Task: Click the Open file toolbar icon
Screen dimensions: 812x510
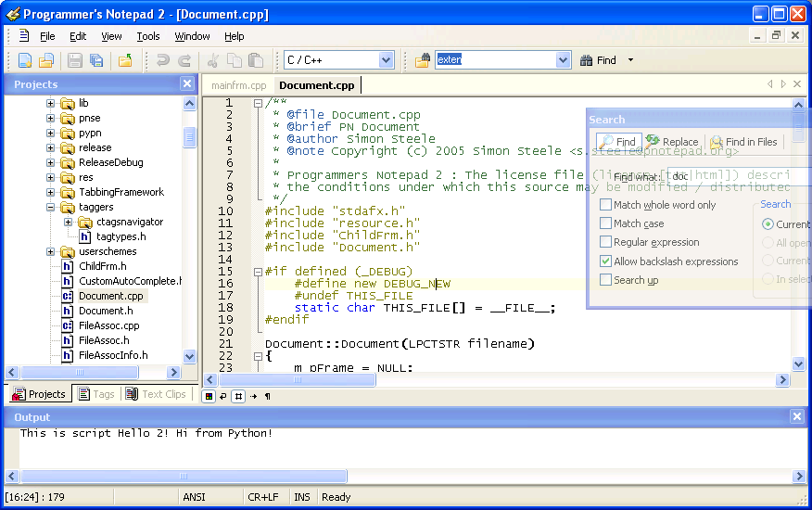Action: coord(46,60)
